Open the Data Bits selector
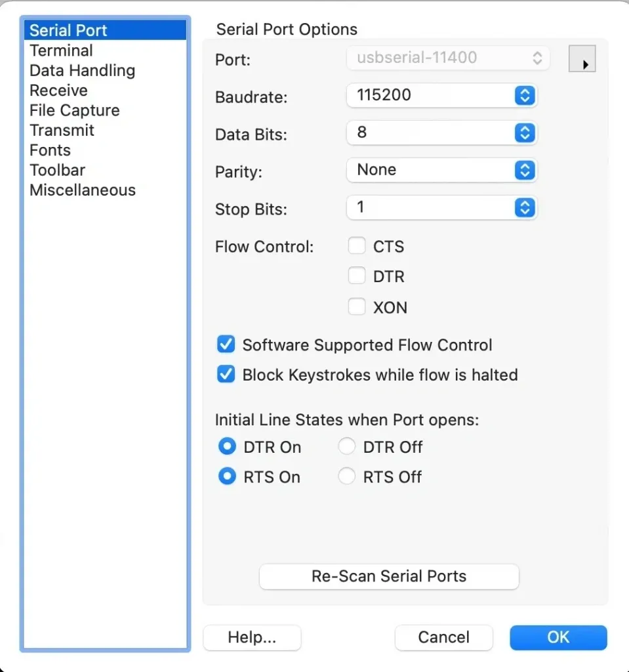This screenshot has width=629, height=672. coord(524,133)
